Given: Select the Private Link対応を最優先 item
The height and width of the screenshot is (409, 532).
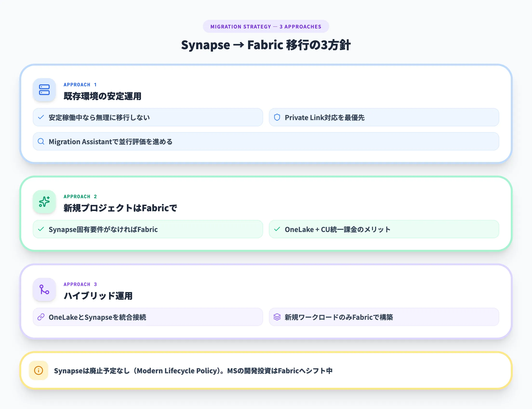Looking at the screenshot, I should click(384, 117).
